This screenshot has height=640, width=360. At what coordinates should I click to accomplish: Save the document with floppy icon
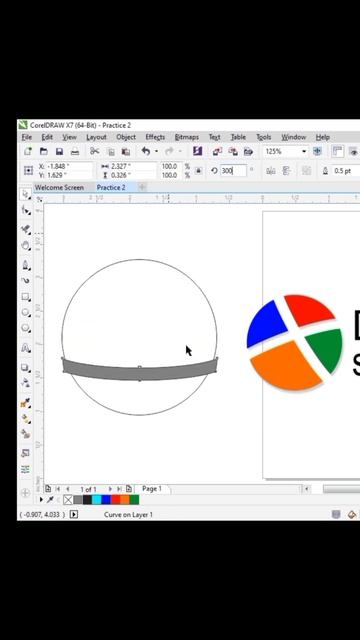(59, 151)
